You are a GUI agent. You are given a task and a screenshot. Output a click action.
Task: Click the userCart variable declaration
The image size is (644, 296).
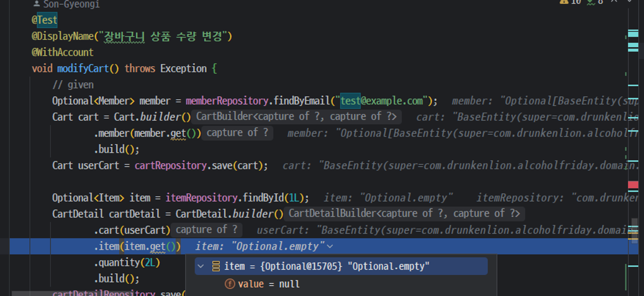99,165
